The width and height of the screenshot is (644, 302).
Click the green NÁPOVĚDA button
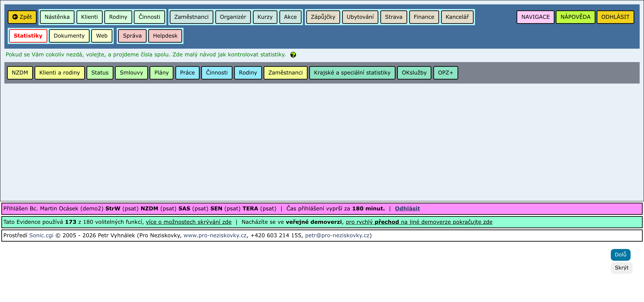[575, 17]
